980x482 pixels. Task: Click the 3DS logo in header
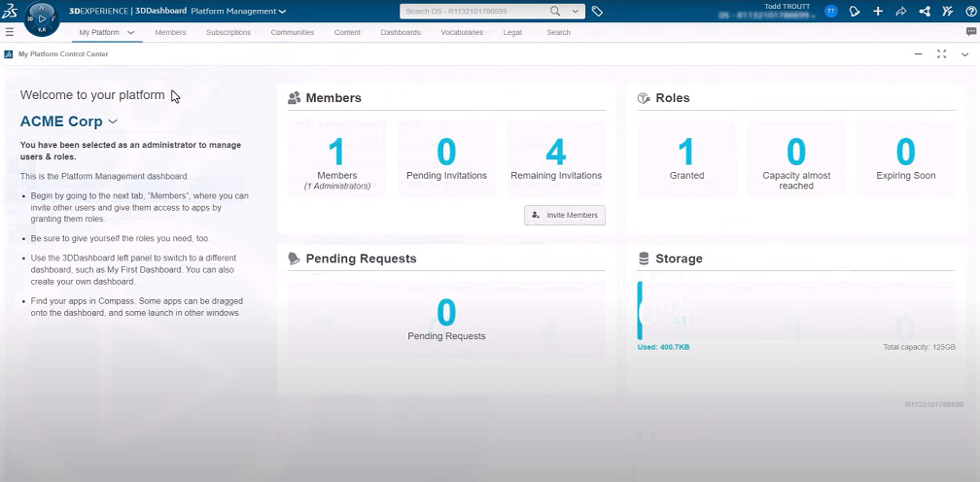(10, 11)
